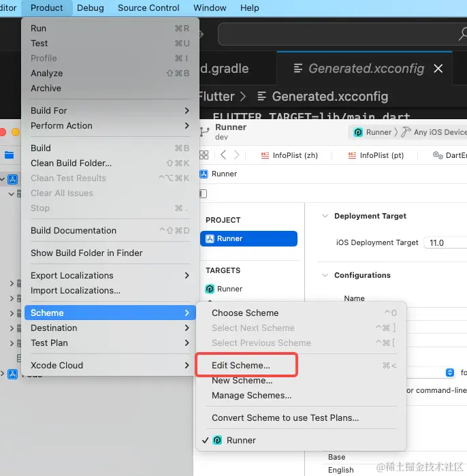The height and width of the screenshot is (476, 467).
Task: Expand the Test Plan submenu
Action: pyautogui.click(x=110, y=343)
